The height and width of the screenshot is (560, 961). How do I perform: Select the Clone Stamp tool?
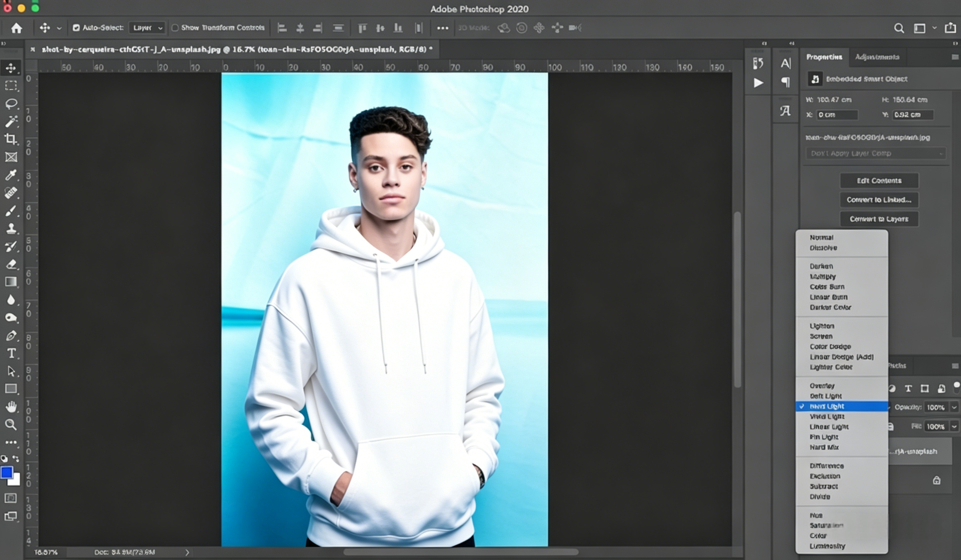coord(11,229)
